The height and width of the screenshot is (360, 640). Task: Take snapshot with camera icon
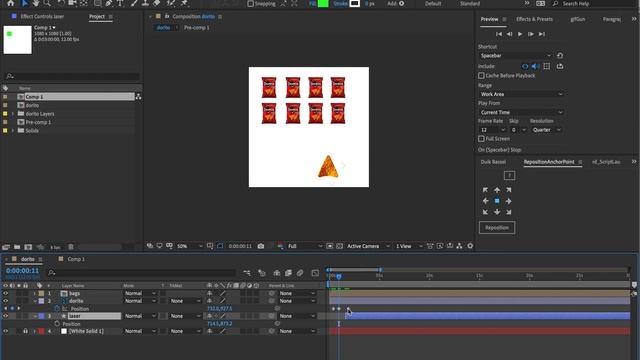(x=261, y=246)
